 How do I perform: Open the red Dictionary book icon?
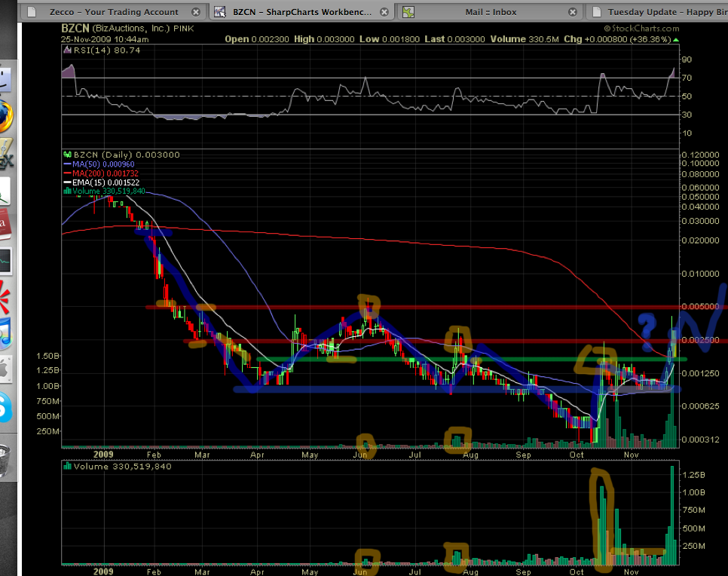coord(5,224)
